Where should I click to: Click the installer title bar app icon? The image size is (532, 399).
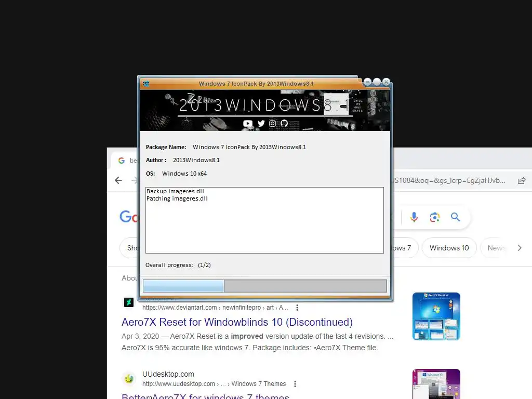[x=146, y=84]
